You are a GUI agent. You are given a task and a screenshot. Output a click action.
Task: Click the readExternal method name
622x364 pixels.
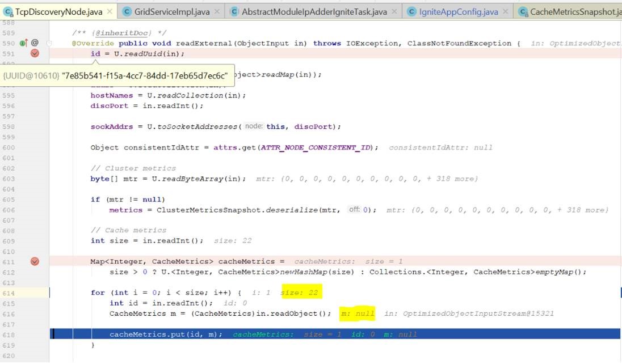[204, 43]
